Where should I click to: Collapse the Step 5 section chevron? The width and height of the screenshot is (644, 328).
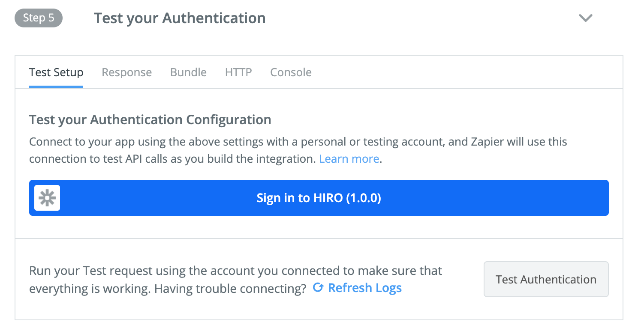pyautogui.click(x=585, y=18)
